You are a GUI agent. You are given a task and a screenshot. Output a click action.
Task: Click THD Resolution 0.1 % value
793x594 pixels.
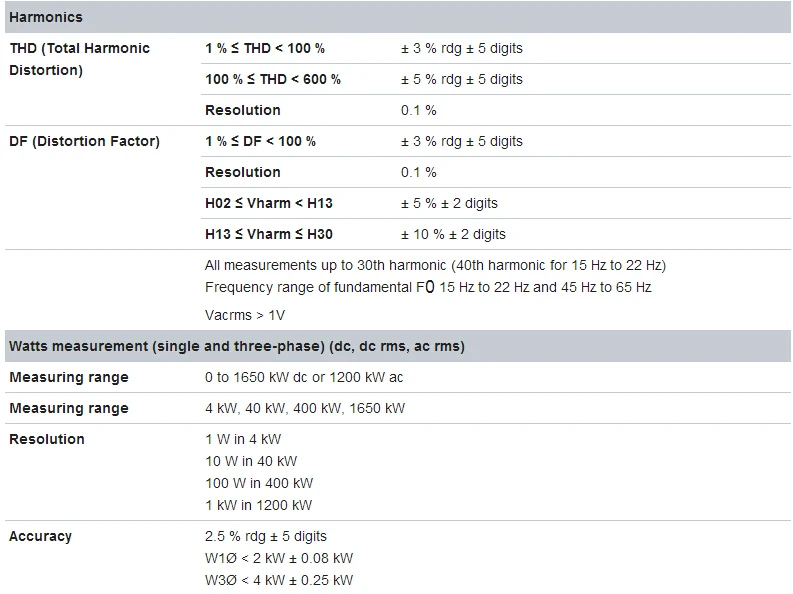click(419, 110)
